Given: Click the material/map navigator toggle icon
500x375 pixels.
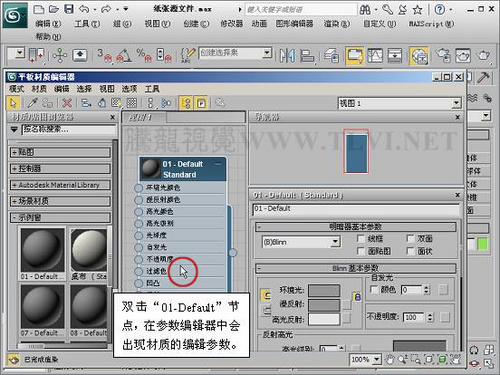Looking at the screenshot, I should click(186, 103).
